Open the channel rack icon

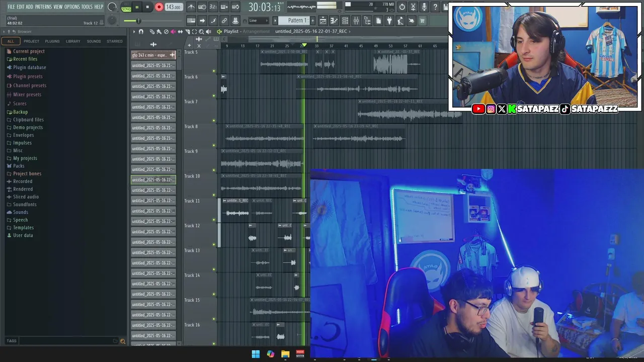(345, 21)
